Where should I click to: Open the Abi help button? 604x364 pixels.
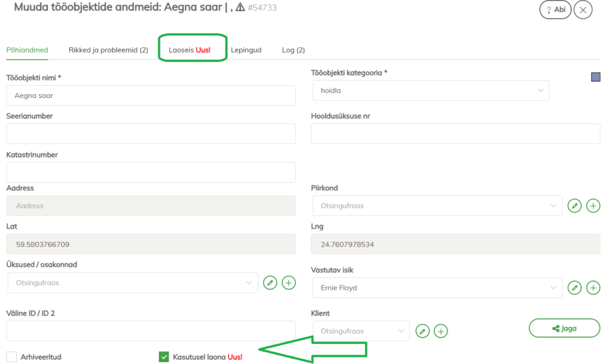pyautogui.click(x=555, y=9)
